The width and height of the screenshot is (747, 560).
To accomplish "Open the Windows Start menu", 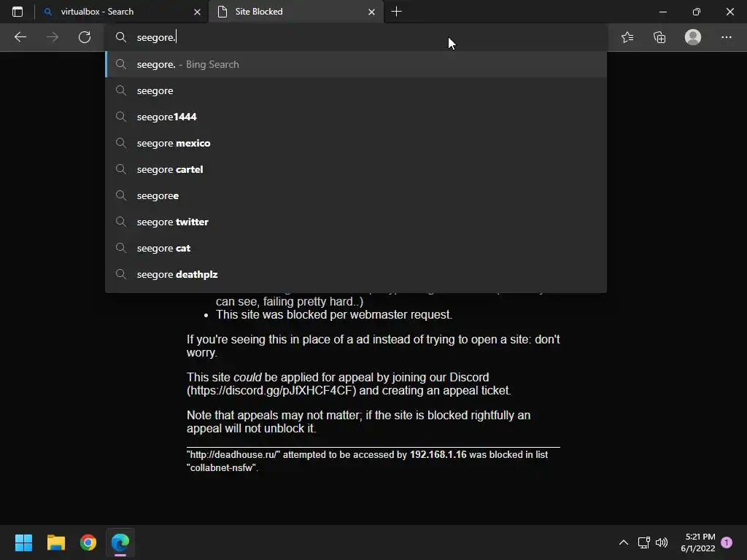I will pos(23,542).
